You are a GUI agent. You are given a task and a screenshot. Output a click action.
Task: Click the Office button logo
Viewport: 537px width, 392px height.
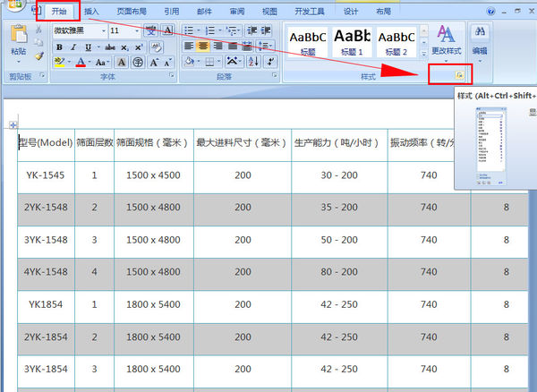point(15,5)
